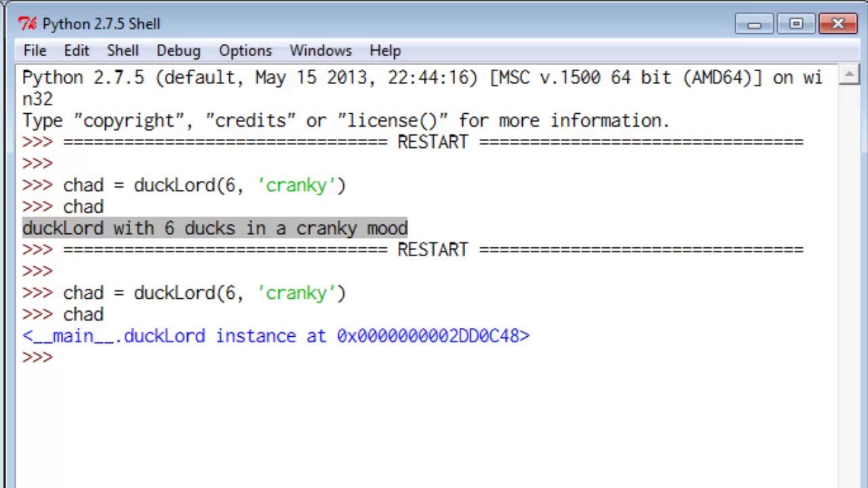Open the Shell menu
Image resolution: width=868 pixels, height=488 pixels.
click(x=123, y=51)
